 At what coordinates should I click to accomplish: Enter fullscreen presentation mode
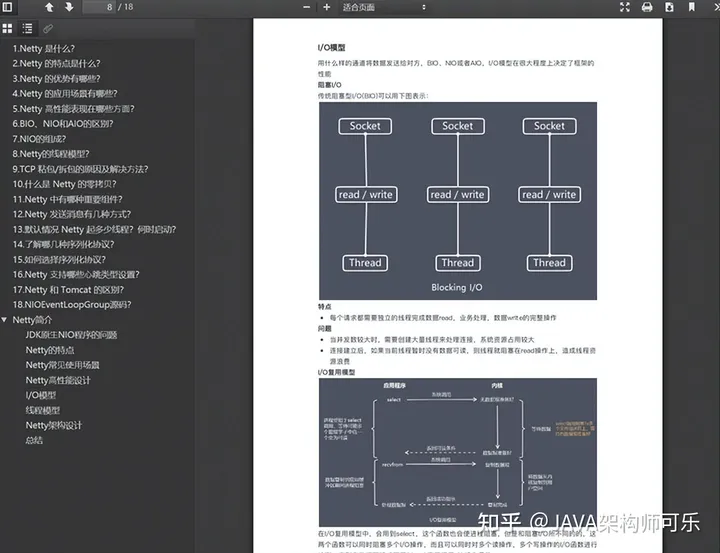pyautogui.click(x=624, y=7)
